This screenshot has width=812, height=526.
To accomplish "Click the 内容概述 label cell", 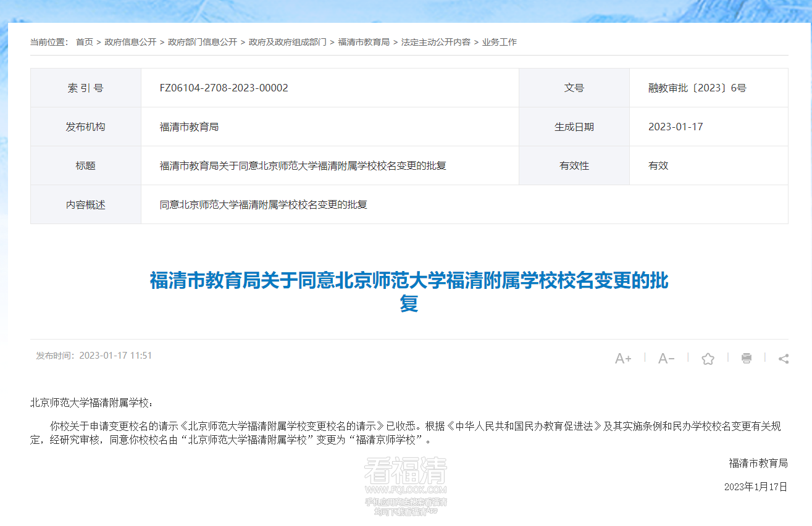I will pyautogui.click(x=86, y=204).
